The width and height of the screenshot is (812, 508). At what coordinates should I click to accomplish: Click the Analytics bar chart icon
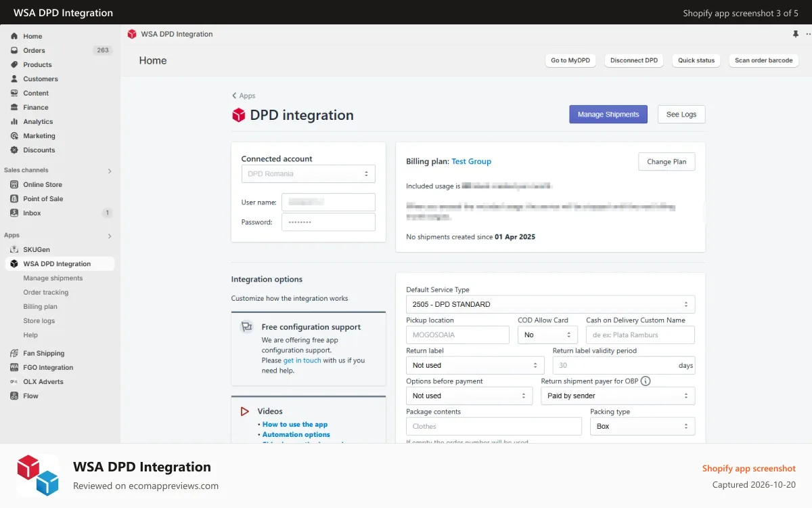point(14,121)
